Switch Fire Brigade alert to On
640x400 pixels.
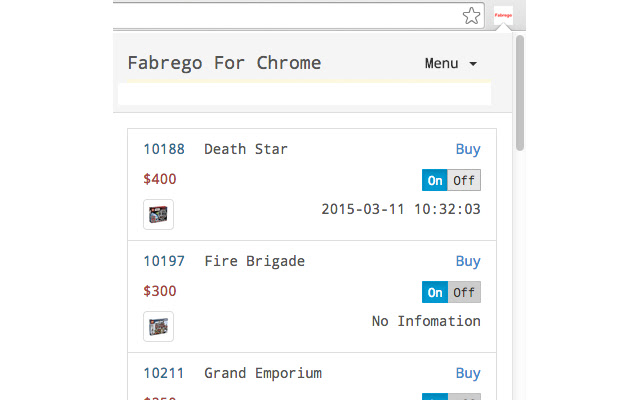pos(435,292)
